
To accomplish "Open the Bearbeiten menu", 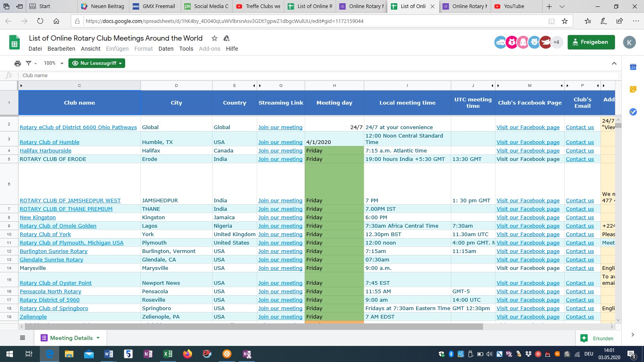I will (x=61, y=49).
